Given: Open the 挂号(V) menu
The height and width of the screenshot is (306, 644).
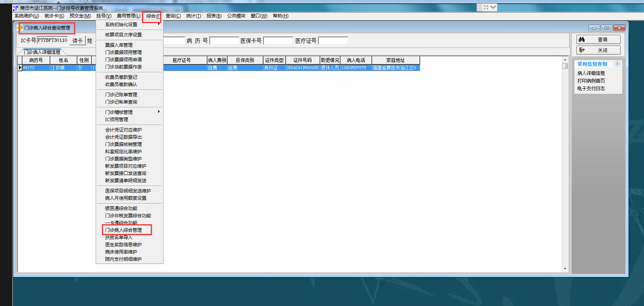Looking at the screenshot, I should point(104,16).
